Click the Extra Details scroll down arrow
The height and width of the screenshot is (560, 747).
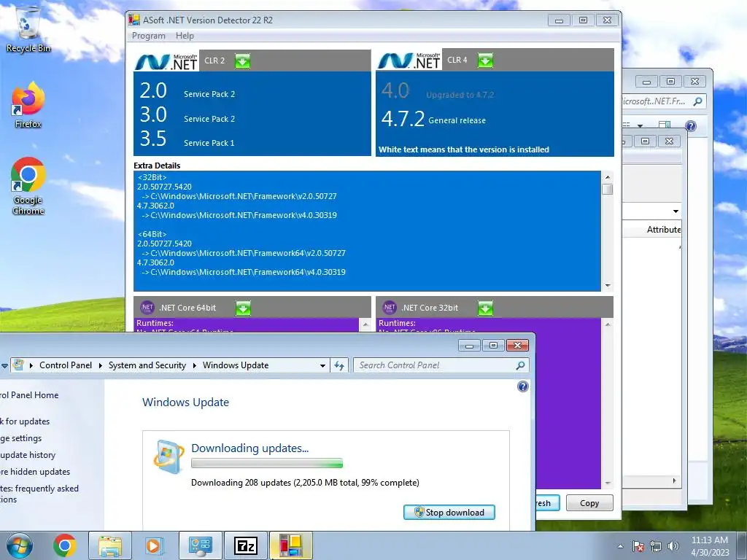click(x=608, y=286)
